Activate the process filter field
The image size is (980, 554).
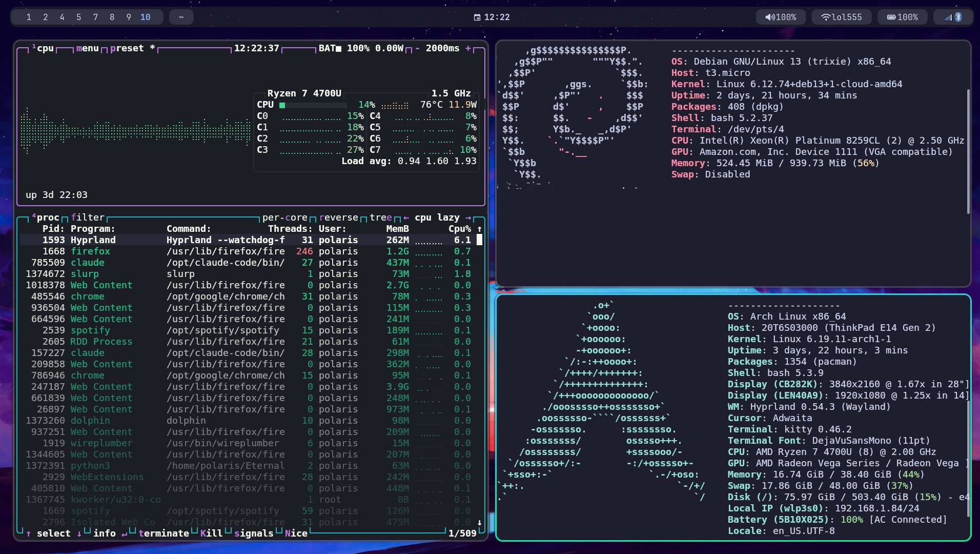pyautogui.click(x=88, y=217)
